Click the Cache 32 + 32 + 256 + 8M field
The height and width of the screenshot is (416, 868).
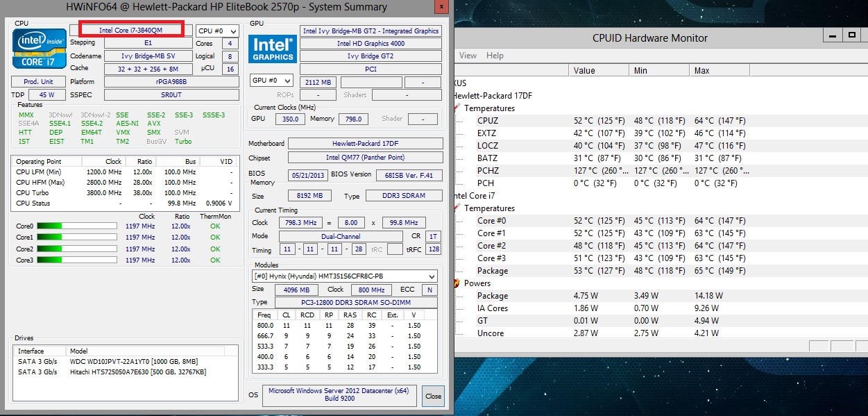click(148, 69)
